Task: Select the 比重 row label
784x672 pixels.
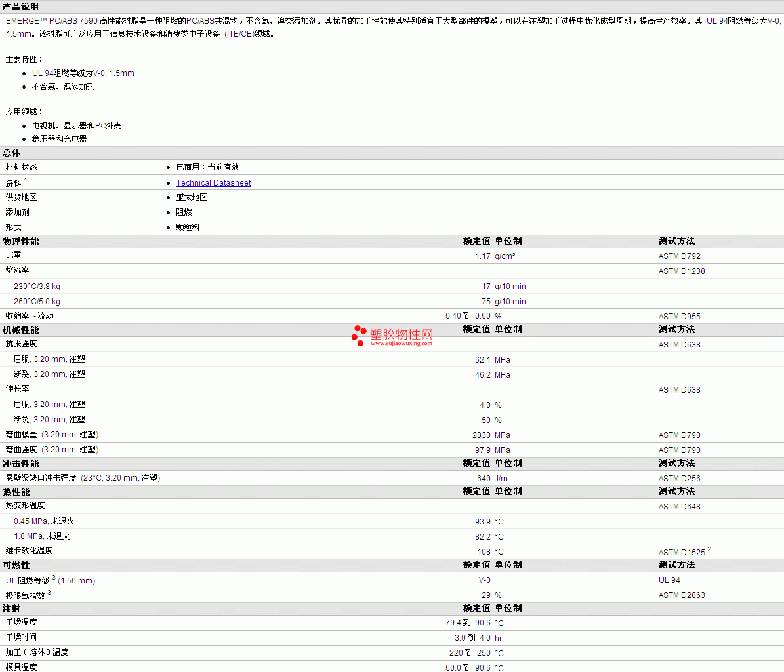Action: click(x=14, y=255)
